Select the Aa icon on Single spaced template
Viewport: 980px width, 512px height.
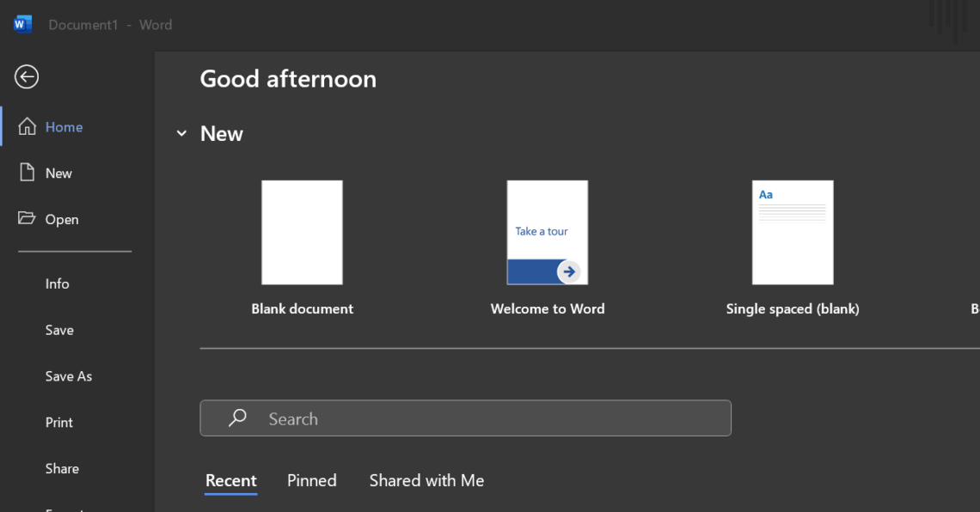coord(765,194)
